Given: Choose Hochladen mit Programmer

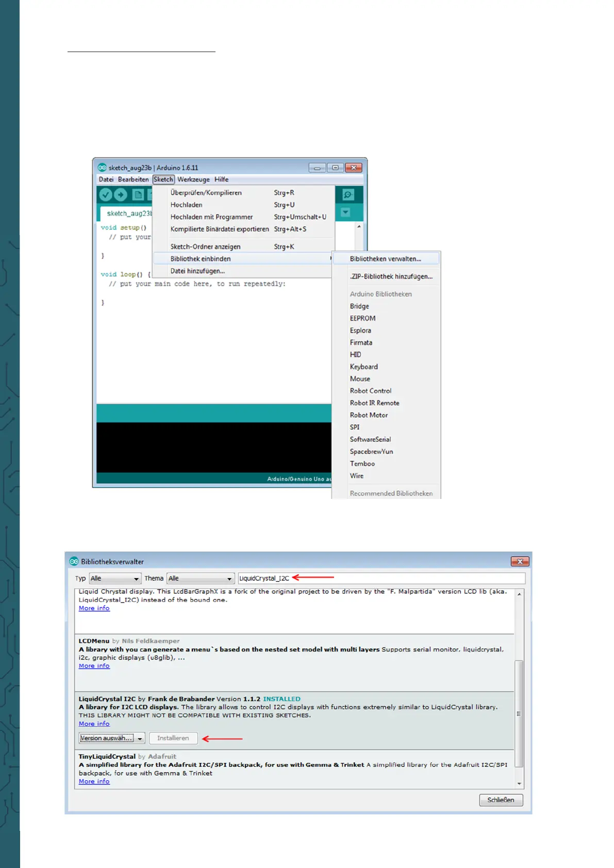Looking at the screenshot, I should point(244,217).
